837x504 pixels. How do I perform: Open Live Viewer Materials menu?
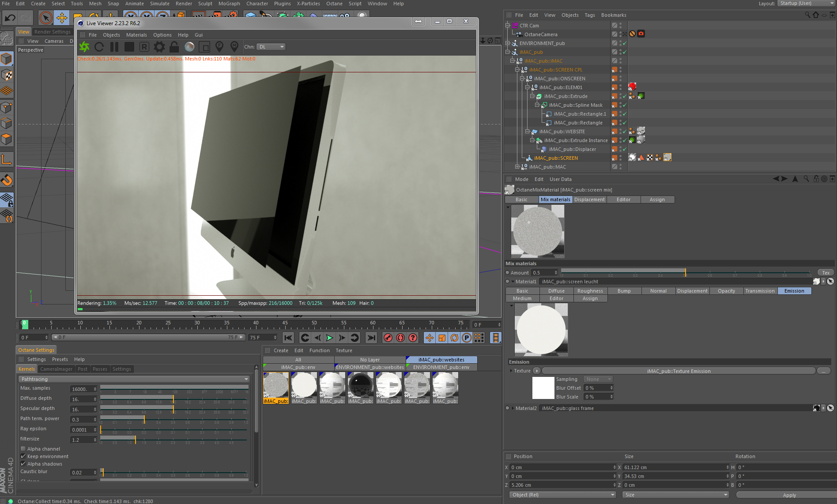coord(136,35)
